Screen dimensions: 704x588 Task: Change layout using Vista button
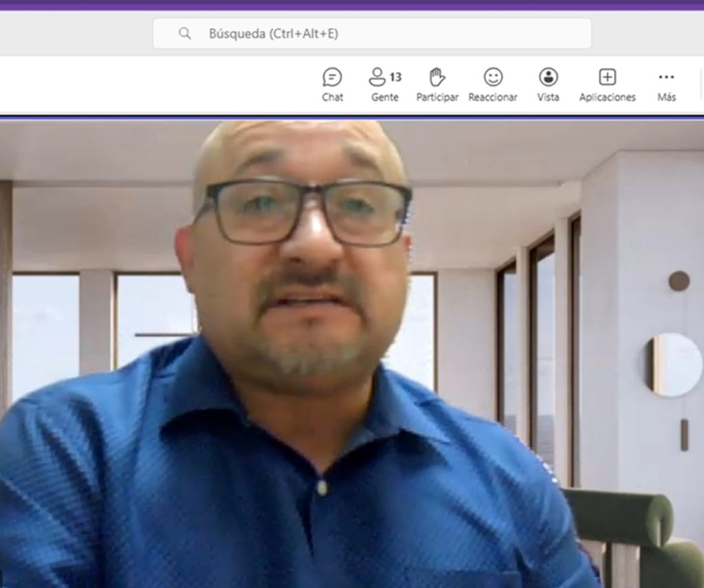[548, 85]
